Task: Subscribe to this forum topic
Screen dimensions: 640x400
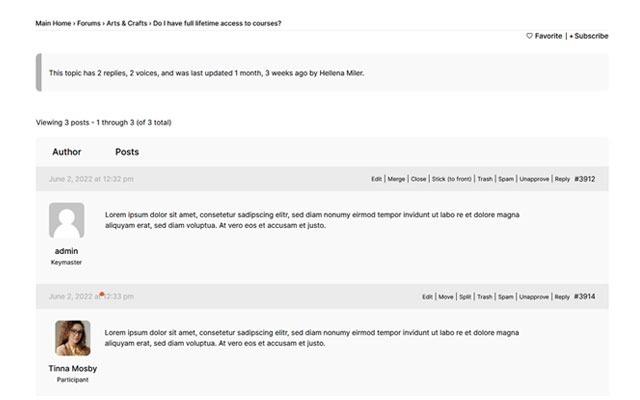Action: (589, 36)
